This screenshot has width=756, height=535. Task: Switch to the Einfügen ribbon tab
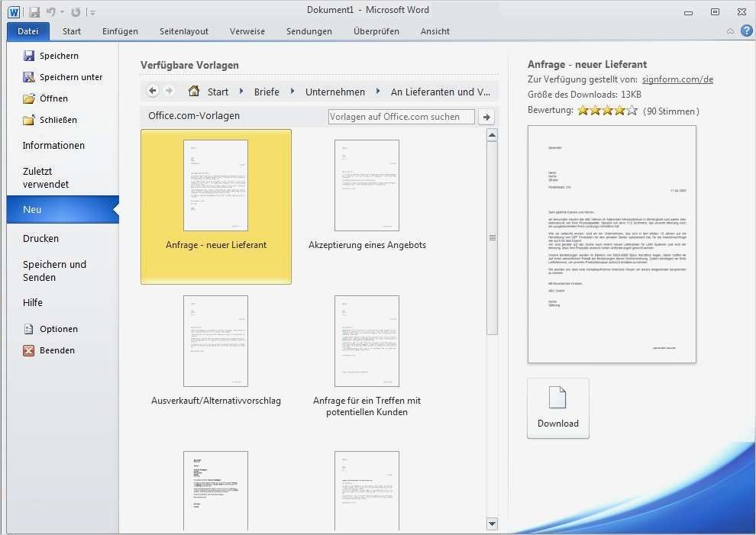[119, 31]
